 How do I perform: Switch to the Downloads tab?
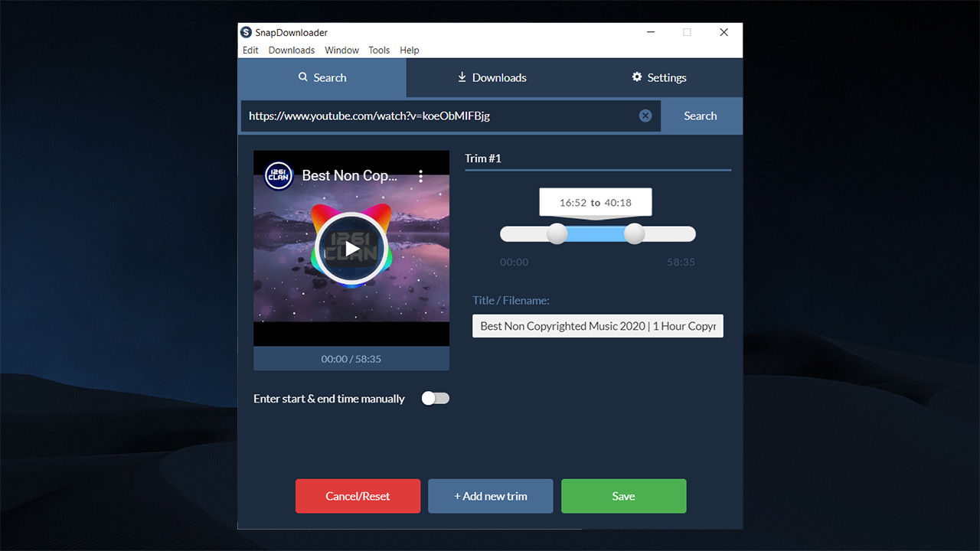491,77
